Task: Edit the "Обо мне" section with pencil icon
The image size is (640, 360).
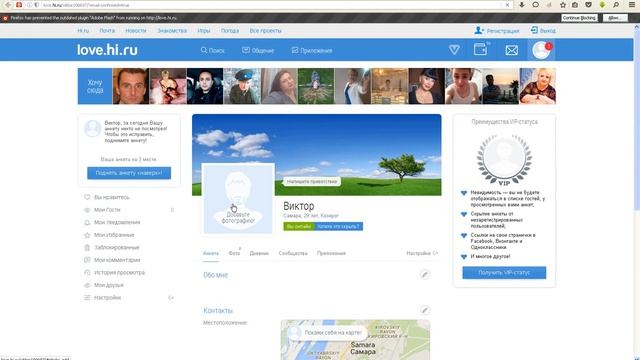Action: (425, 274)
